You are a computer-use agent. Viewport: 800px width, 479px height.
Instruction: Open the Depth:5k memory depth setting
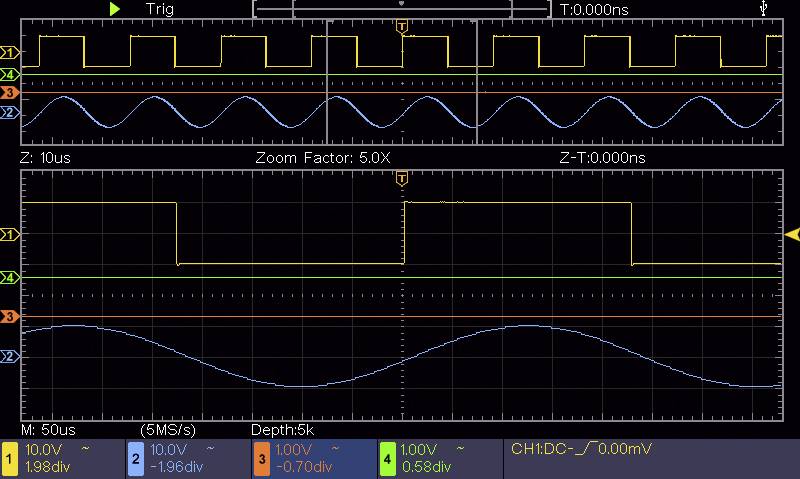[284, 429]
